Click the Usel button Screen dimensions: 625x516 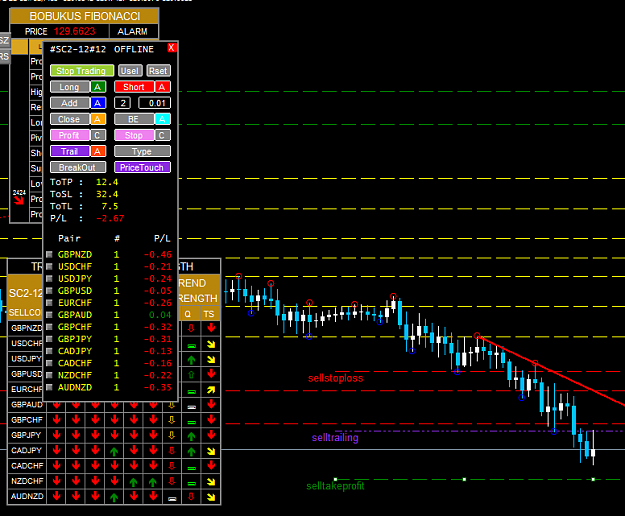[x=130, y=71]
